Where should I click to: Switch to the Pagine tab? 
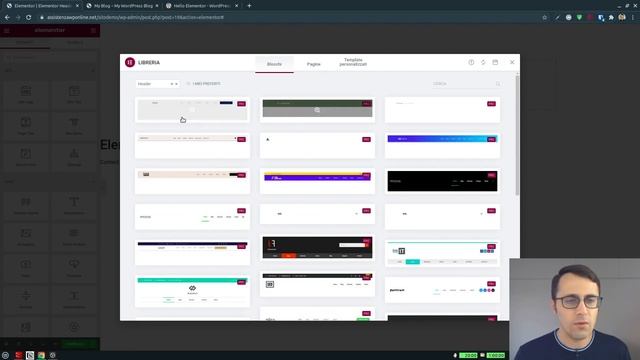pos(313,64)
